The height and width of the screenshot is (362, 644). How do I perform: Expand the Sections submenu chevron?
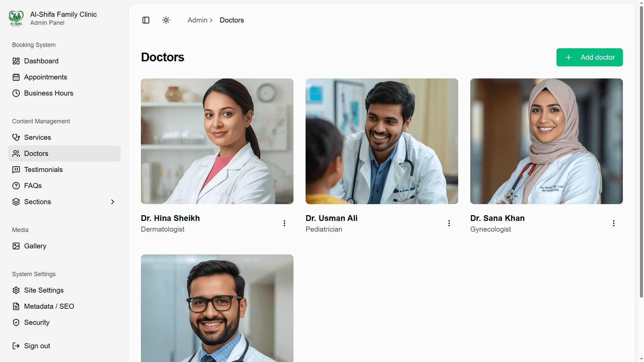tap(113, 202)
